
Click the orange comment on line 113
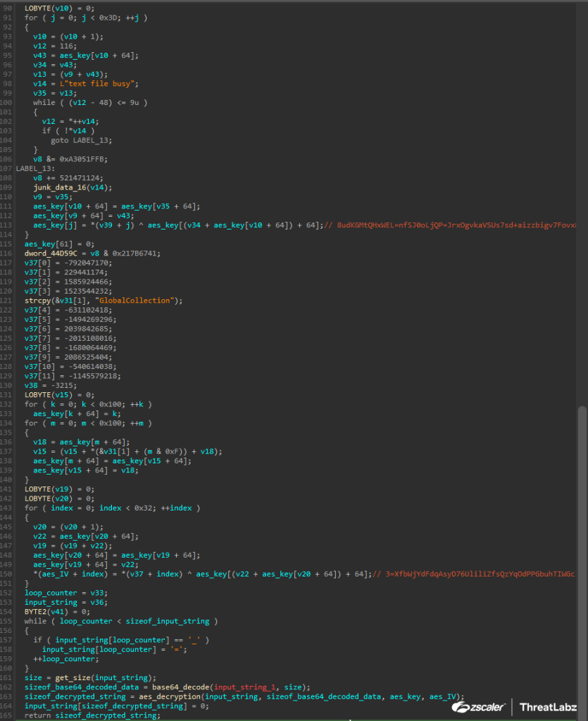tap(451, 225)
